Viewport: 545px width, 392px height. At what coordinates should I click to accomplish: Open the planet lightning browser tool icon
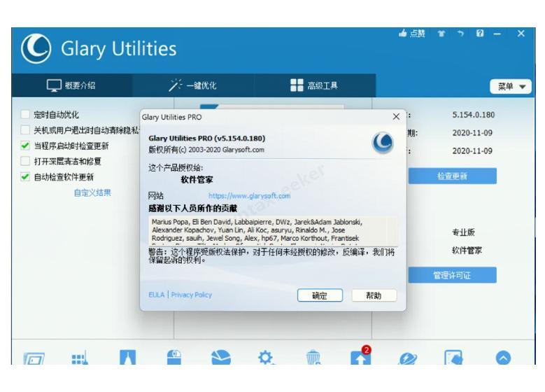coord(408,358)
